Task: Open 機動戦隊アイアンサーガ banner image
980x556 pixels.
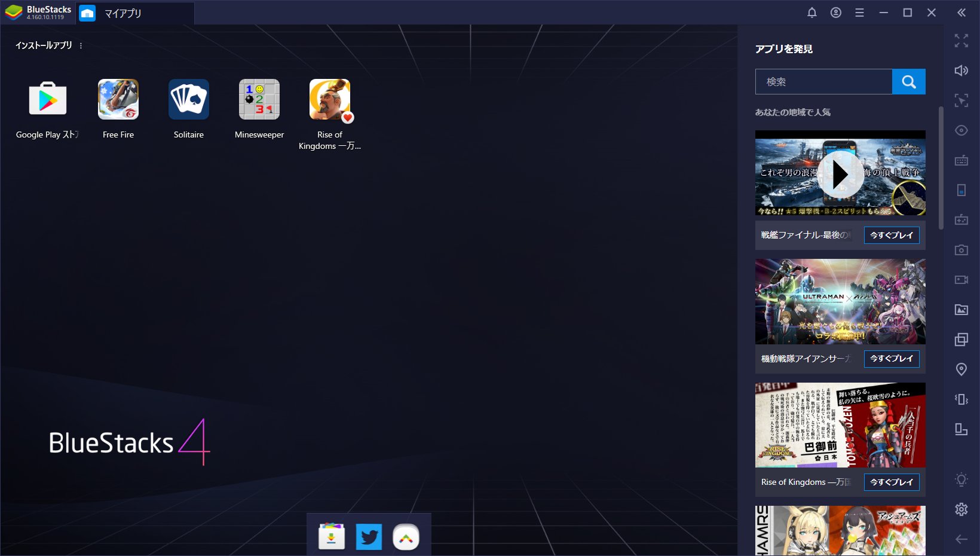Action: click(x=840, y=301)
